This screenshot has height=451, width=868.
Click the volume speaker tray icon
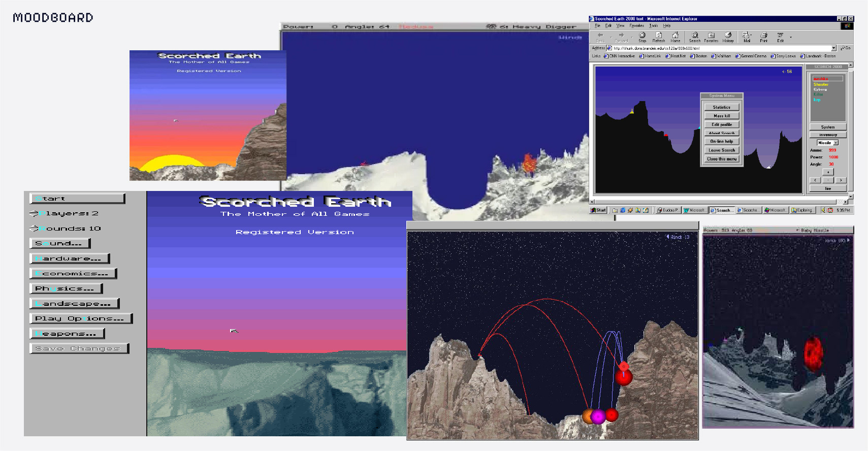[x=824, y=210]
